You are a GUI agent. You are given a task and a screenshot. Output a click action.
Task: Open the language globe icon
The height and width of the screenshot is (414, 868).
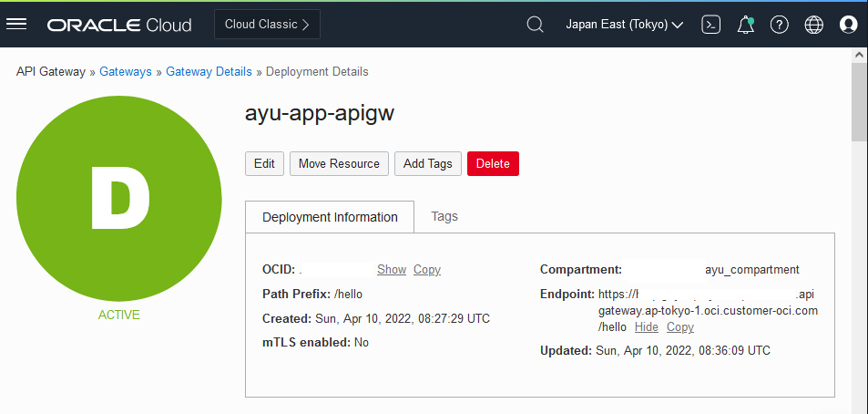(x=813, y=25)
